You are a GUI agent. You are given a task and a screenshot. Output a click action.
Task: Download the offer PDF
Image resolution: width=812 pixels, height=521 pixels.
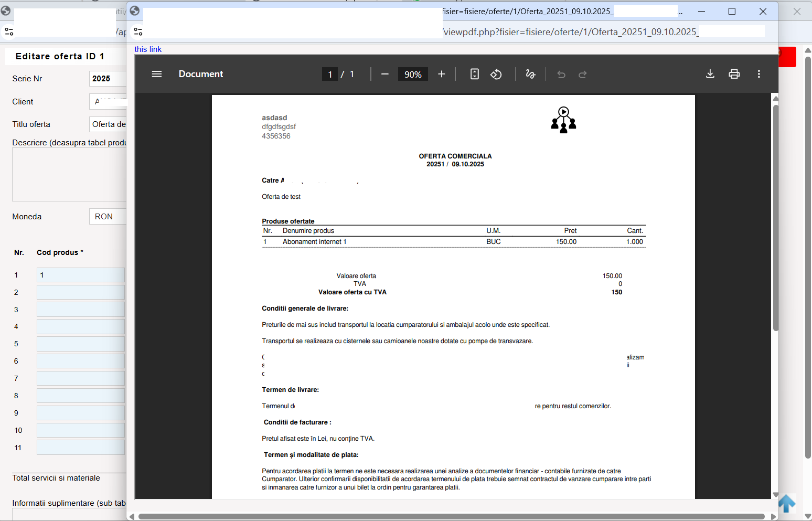[x=710, y=74]
